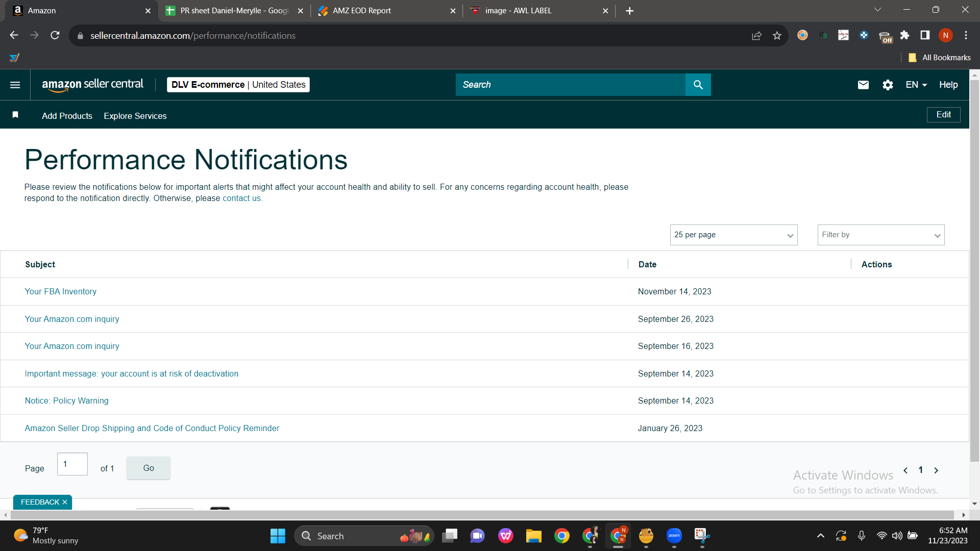The width and height of the screenshot is (980, 551).
Task: Click the vertical page scrollbar
Action: 974,270
